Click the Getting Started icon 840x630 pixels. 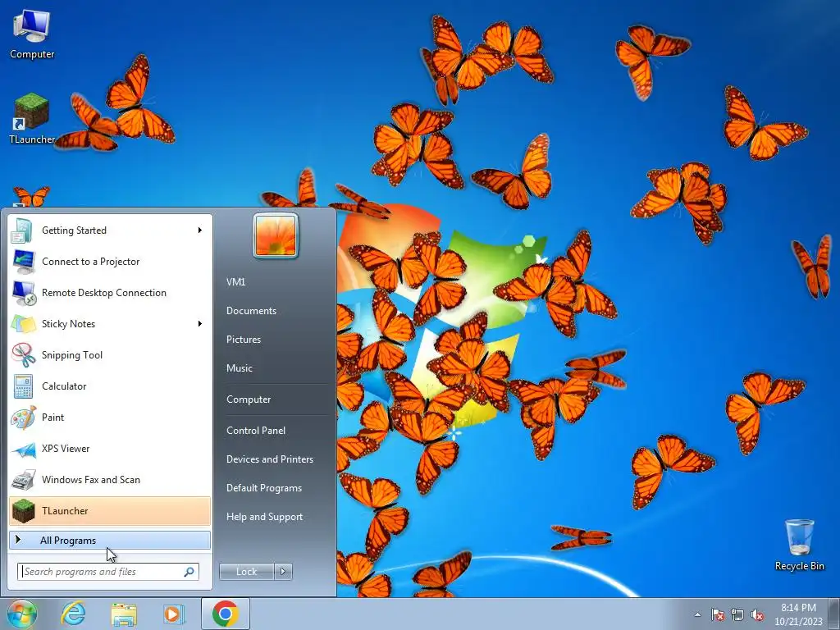[22, 231]
